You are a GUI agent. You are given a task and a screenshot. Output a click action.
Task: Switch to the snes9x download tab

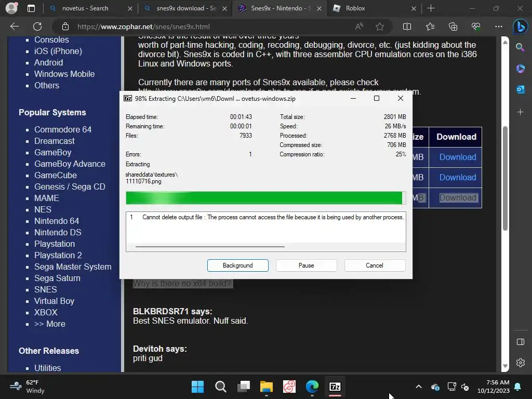tap(184, 8)
